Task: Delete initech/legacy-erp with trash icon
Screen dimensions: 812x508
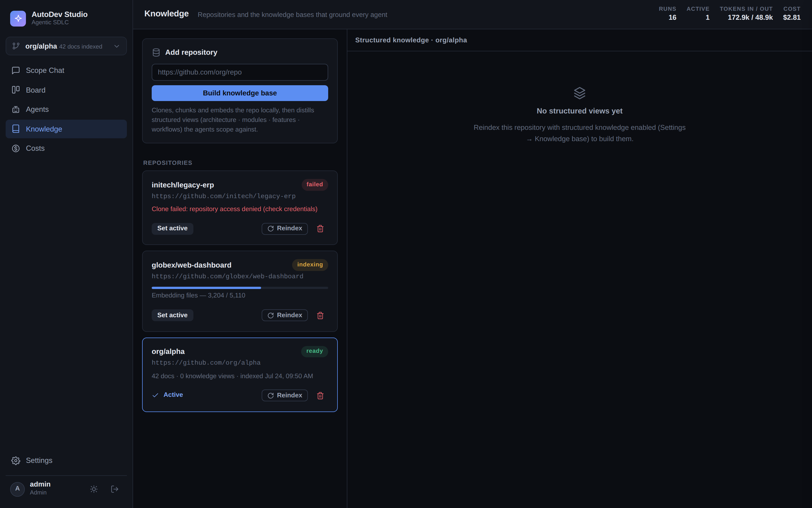Action: click(320, 229)
